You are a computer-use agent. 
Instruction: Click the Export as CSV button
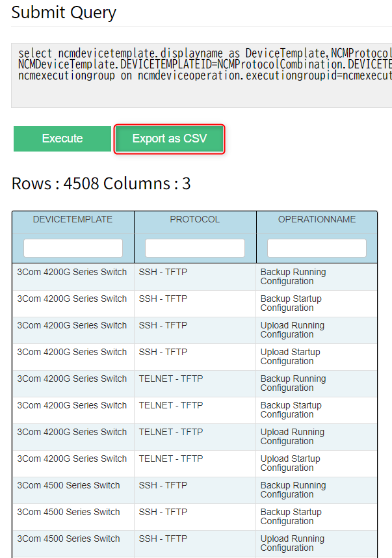pos(169,139)
